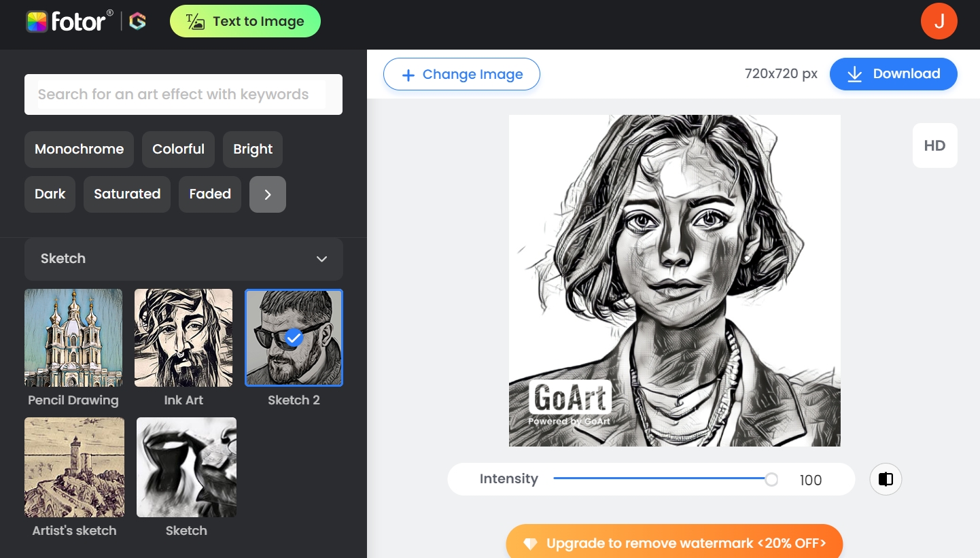Viewport: 980px width, 558px height.
Task: Enable HD output quality
Action: 934,145
